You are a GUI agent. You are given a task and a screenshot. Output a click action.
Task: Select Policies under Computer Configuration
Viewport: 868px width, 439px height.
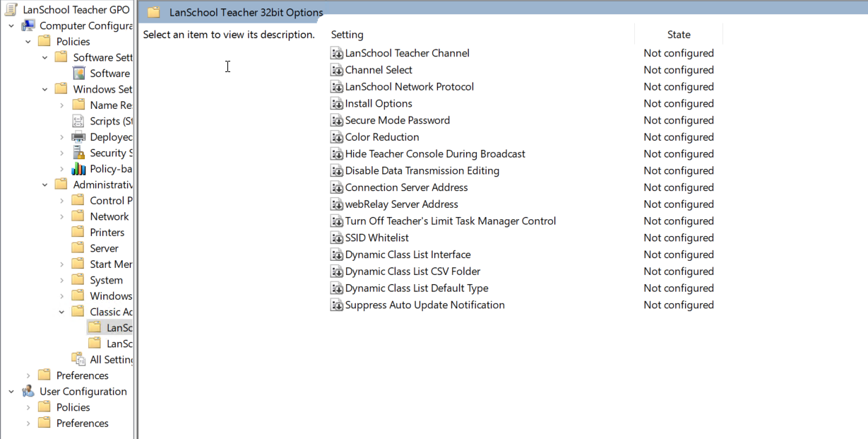73,42
